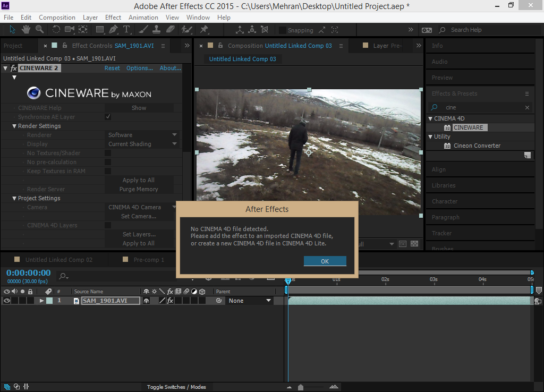Open CINEWARE Options...
Viewport: 544px width, 392px height.
140,69
